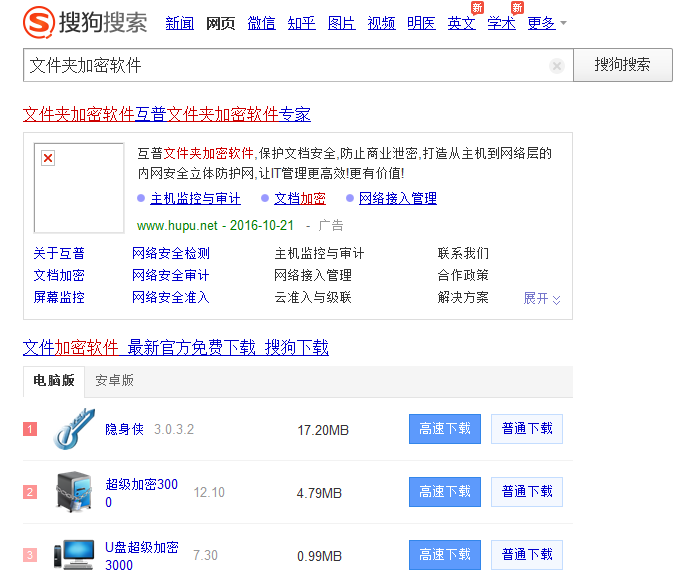This screenshot has height=574, width=688.
Task: Switch to the 安卓版 tab
Action: 115,380
